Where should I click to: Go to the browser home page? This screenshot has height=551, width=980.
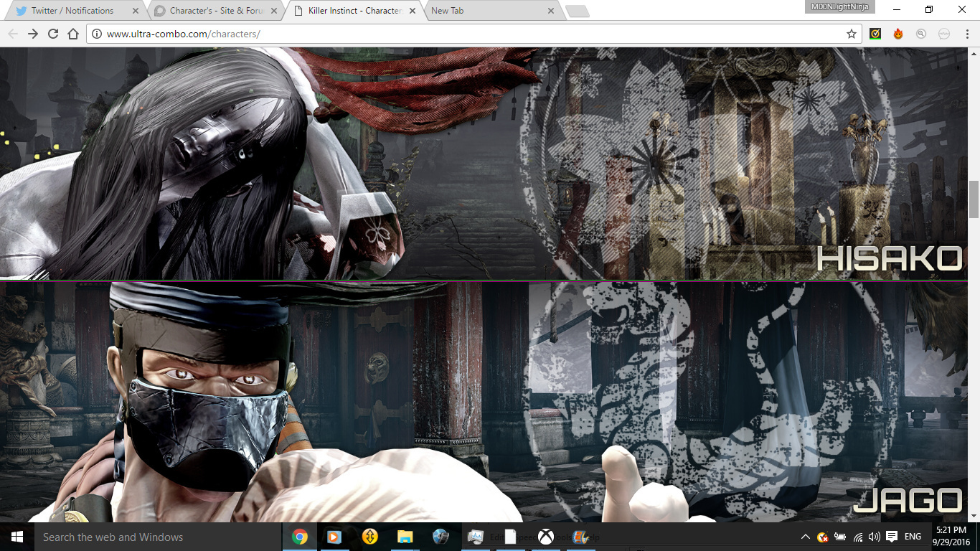pyautogui.click(x=72, y=34)
